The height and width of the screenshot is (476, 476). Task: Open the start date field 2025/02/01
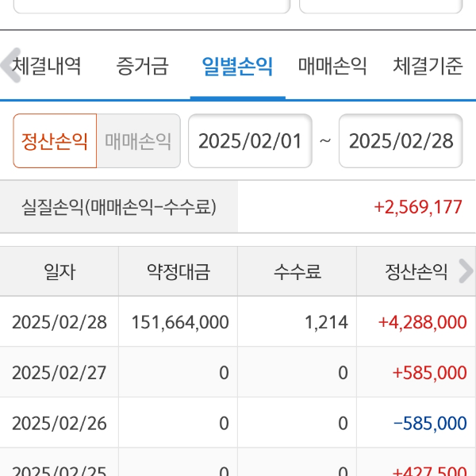click(250, 141)
